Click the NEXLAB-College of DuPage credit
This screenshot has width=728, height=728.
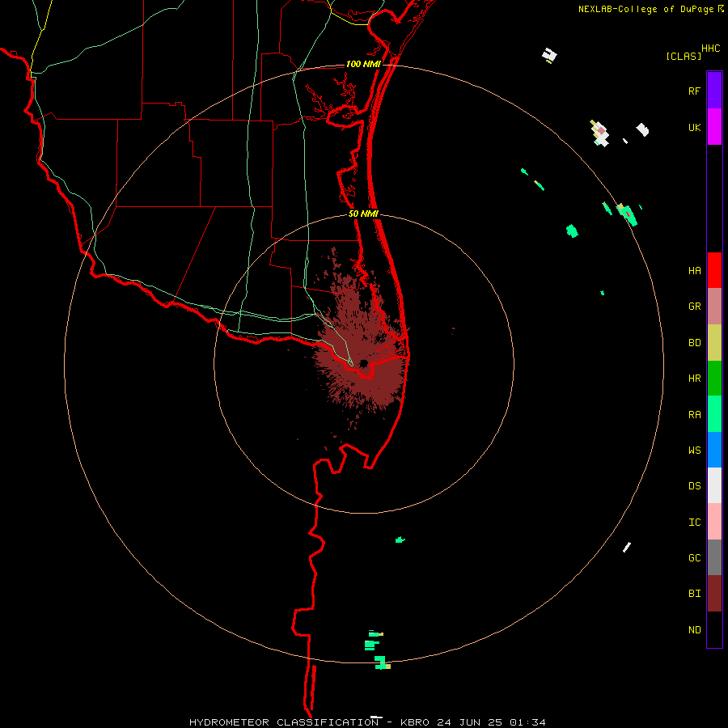645,9
